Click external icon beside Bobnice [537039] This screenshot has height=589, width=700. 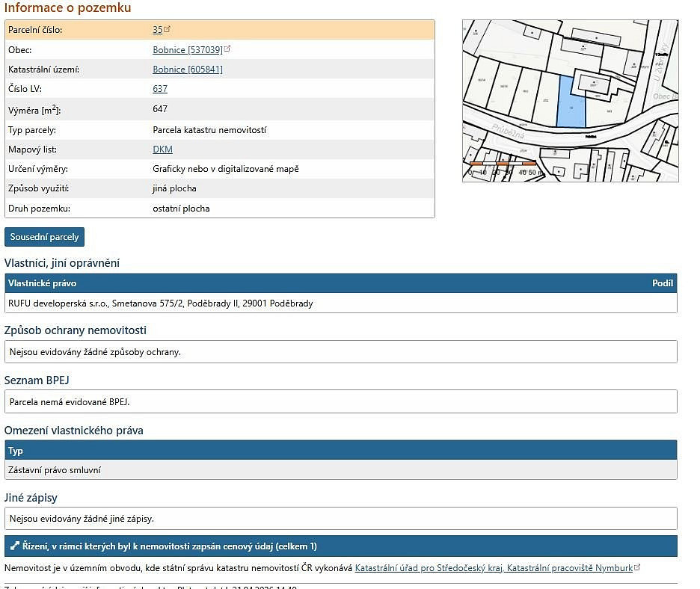pyautogui.click(x=227, y=49)
